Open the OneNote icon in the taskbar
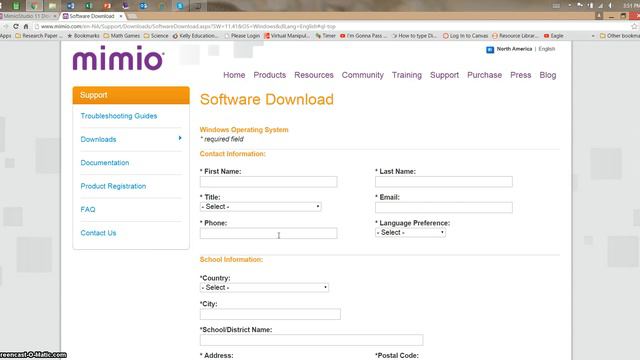The image size is (640, 360). tap(125, 6)
